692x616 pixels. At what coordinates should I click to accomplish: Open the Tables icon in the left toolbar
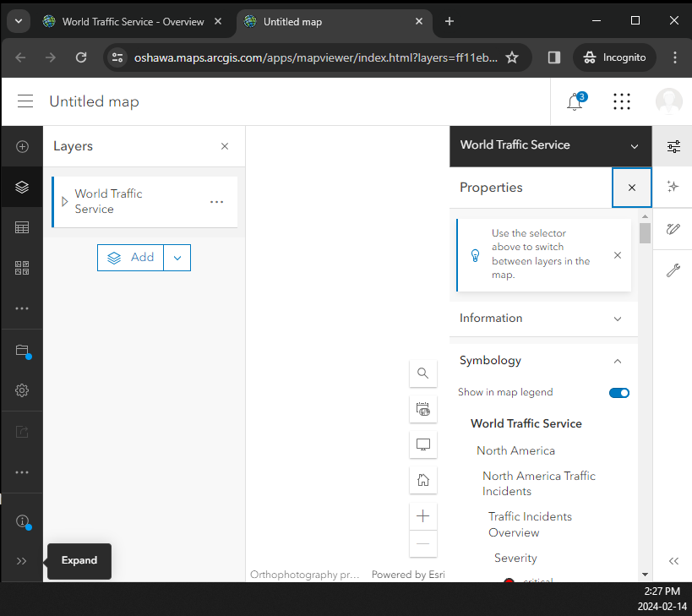(22, 227)
